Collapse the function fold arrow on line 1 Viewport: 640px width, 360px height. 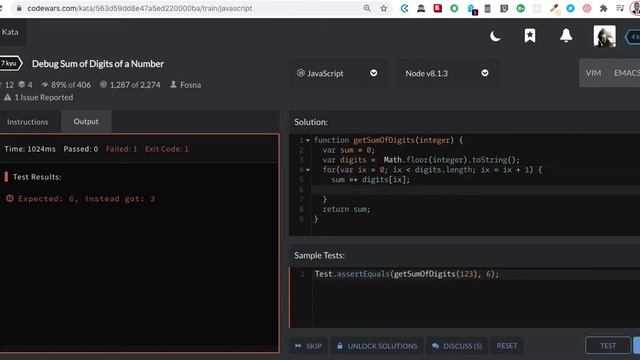click(x=308, y=140)
